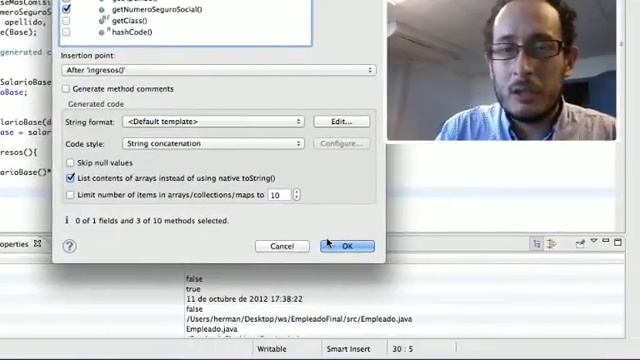The height and width of the screenshot is (360, 640).
Task: Select getNumeroSeguroSocial() list row text
Action: click(157, 9)
